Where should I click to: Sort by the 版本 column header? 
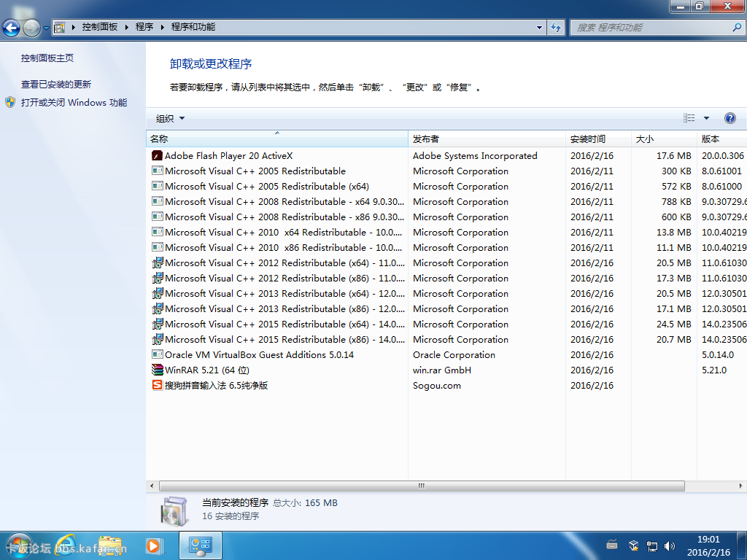[721, 139]
